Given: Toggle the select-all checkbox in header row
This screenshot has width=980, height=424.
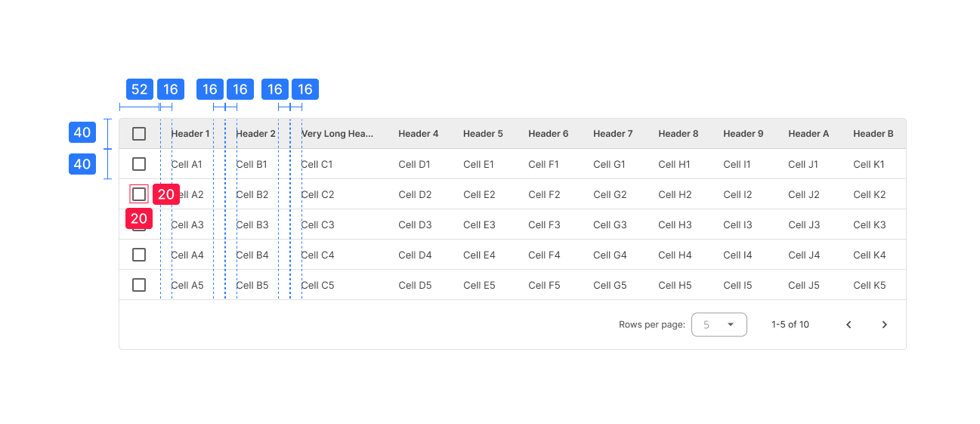Looking at the screenshot, I should 139,134.
